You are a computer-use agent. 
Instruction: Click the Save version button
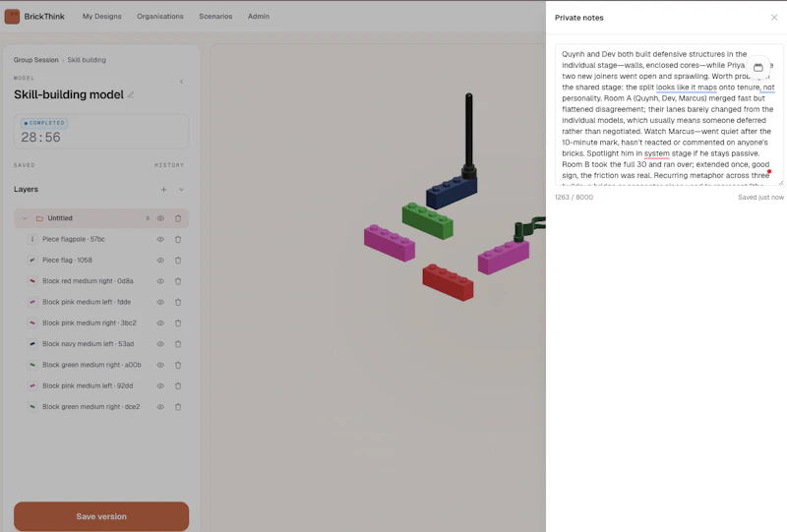tap(101, 516)
